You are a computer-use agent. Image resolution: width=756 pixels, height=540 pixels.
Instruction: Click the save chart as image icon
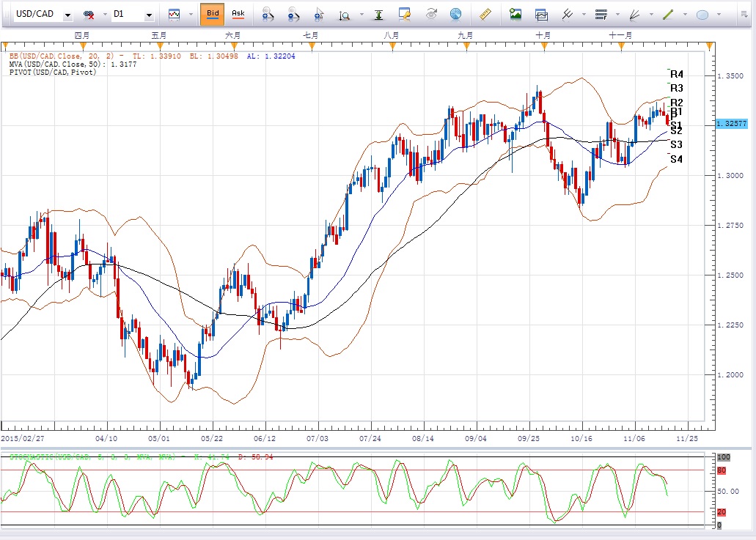coord(515,14)
